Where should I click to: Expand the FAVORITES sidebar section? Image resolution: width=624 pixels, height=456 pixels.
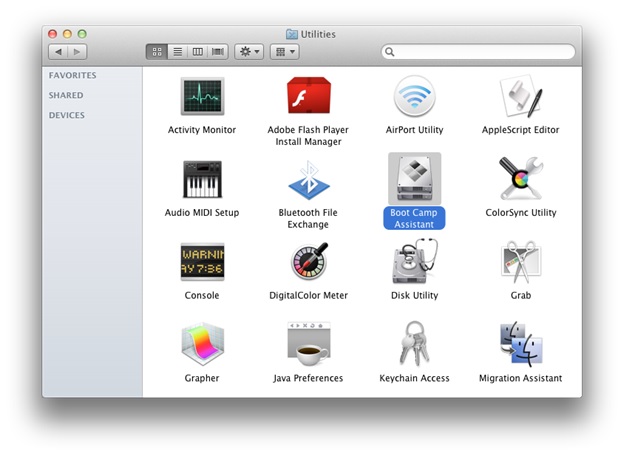click(x=72, y=75)
